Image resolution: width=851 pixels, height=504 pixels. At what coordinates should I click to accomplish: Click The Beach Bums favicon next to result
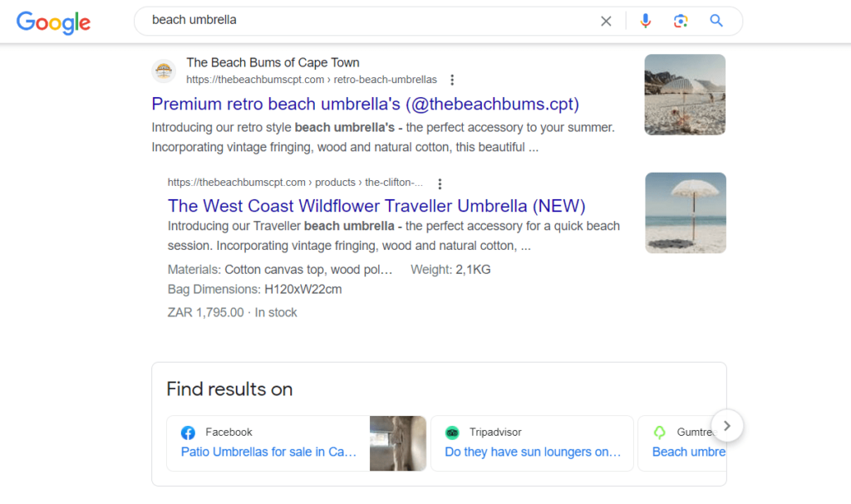pos(164,71)
